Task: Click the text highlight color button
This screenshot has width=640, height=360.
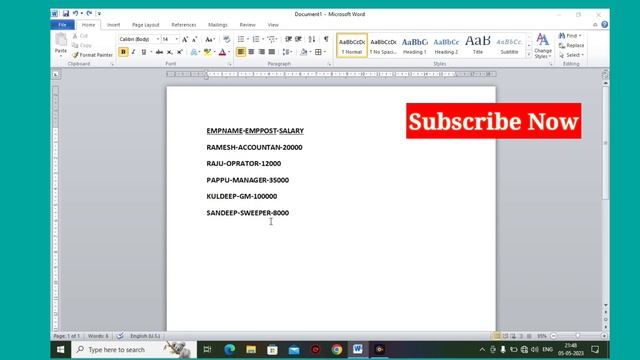Action: pos(207,52)
